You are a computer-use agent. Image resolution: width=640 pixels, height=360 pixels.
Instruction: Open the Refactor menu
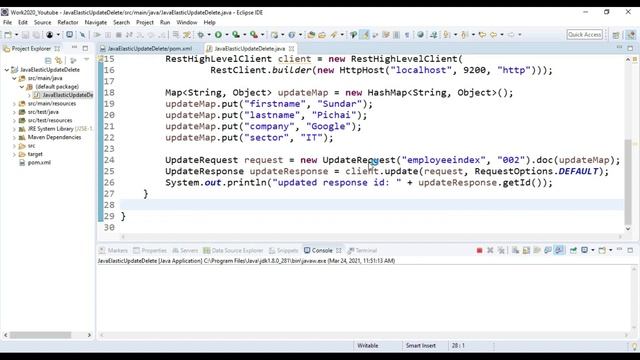(68, 22)
